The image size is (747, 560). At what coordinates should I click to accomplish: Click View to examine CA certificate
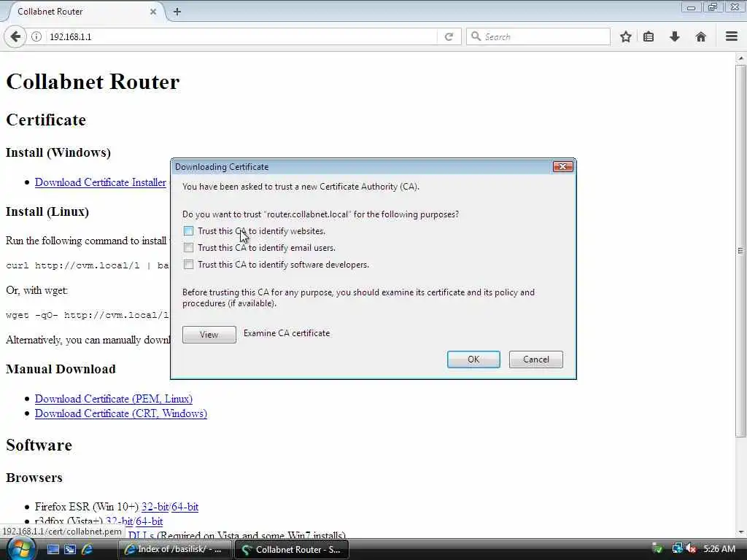pos(209,334)
